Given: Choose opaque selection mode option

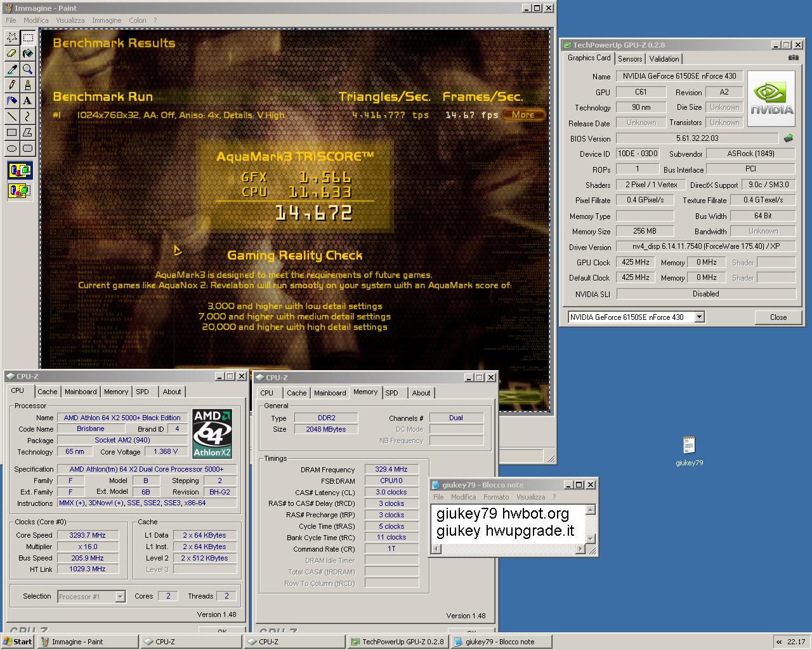Looking at the screenshot, I should 20,170.
